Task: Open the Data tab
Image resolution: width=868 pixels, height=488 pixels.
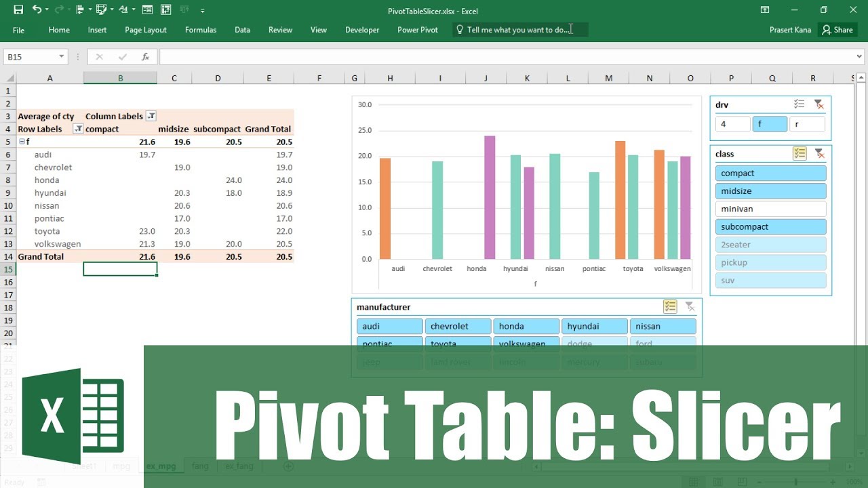Action: coord(242,30)
